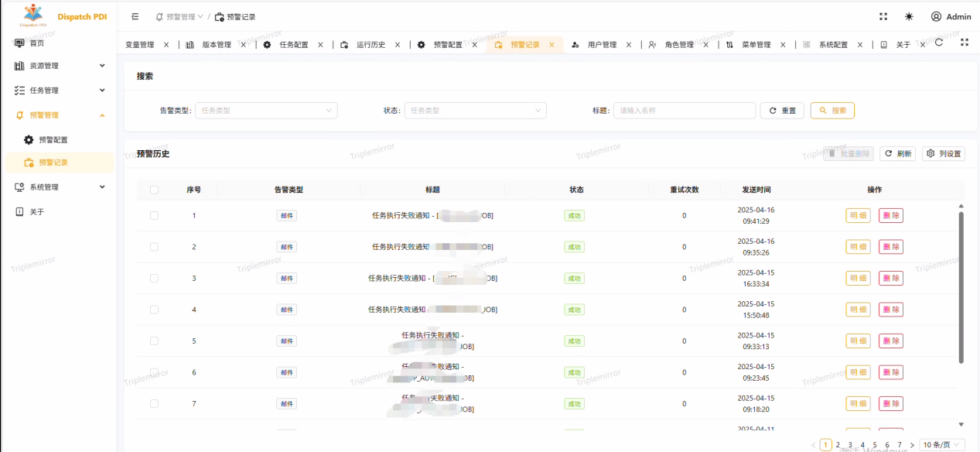The height and width of the screenshot is (452, 980).
Task: Click 明细 button for row 2
Action: 859,247
